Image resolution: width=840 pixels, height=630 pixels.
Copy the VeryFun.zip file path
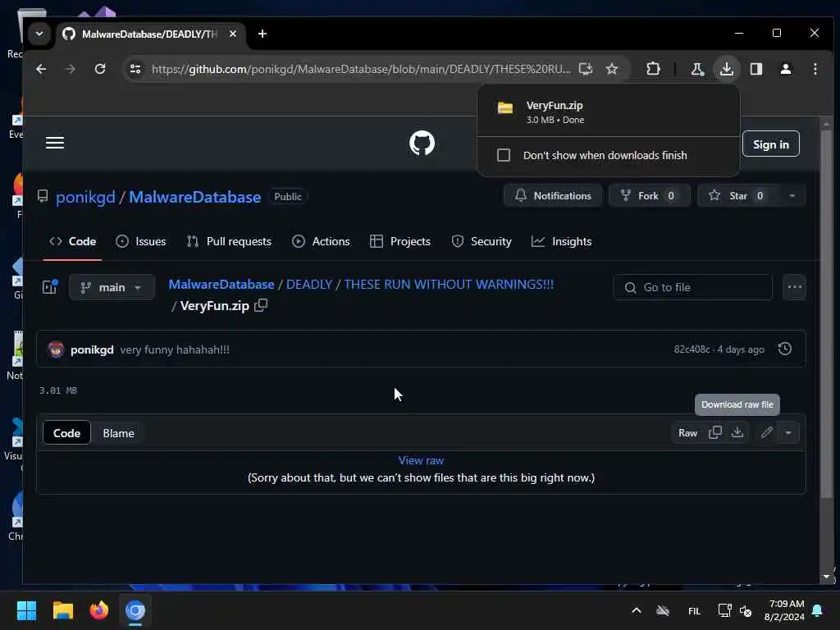(x=261, y=305)
